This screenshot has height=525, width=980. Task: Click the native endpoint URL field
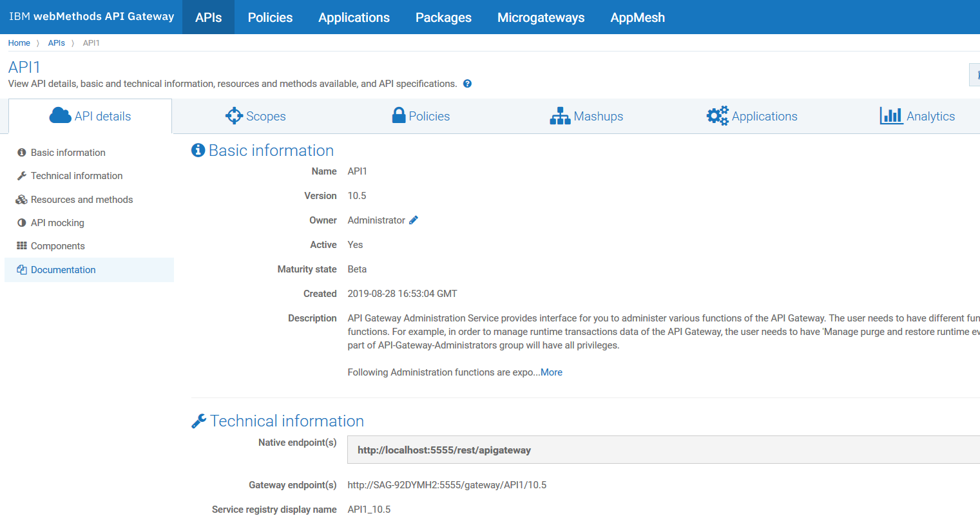click(664, 450)
